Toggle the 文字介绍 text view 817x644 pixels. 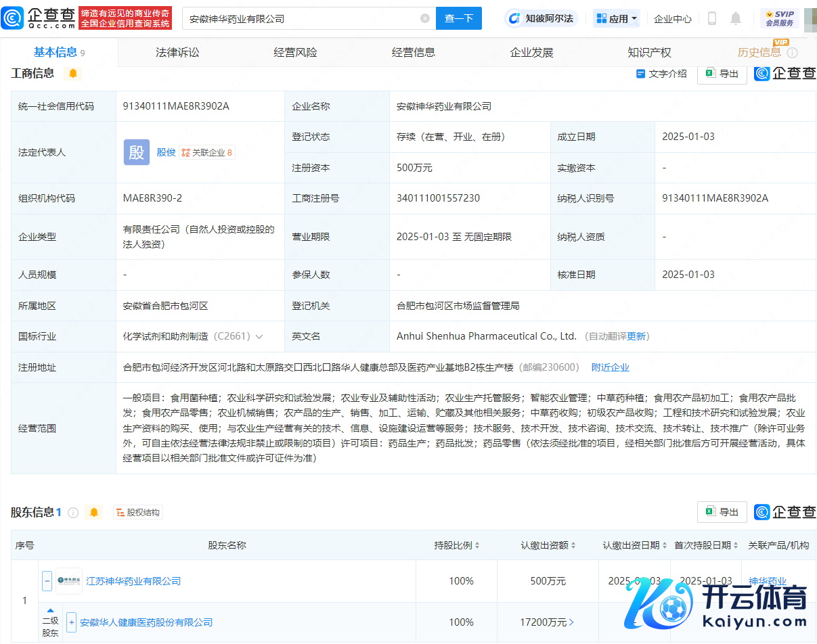661,74
